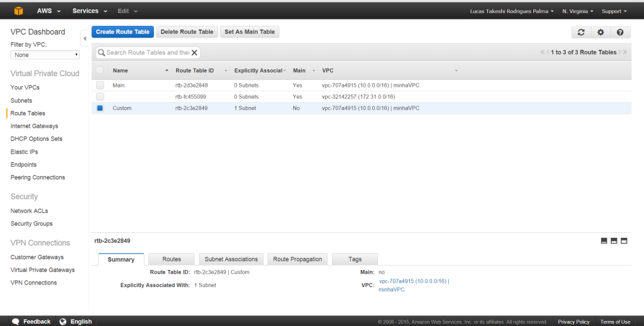Set details pane to medium split view
The image size is (644, 326).
pyautogui.click(x=614, y=241)
